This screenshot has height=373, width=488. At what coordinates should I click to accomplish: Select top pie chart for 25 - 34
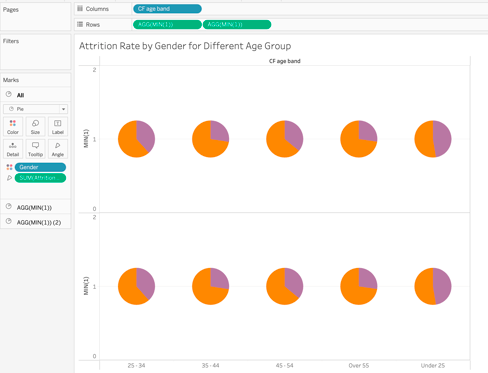point(136,139)
